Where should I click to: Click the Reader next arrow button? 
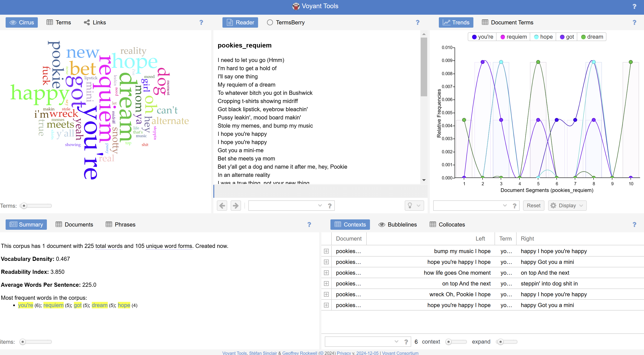pyautogui.click(x=235, y=206)
